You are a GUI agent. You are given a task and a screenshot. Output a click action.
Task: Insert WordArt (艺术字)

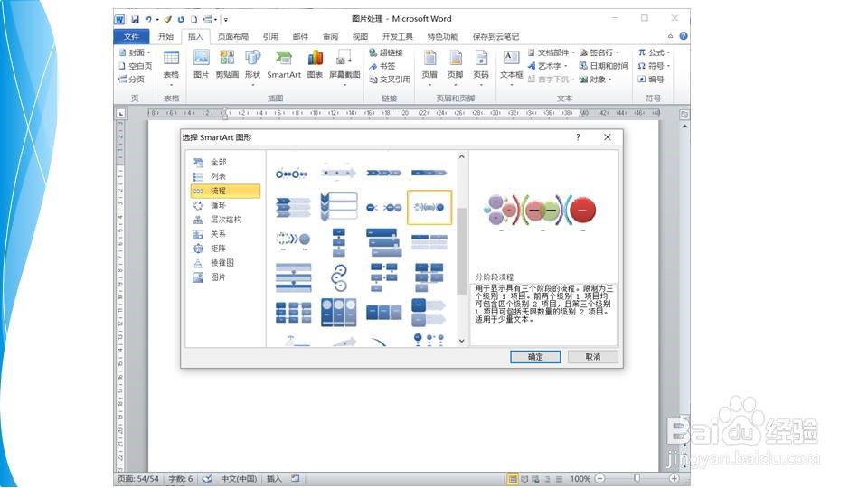(546, 66)
